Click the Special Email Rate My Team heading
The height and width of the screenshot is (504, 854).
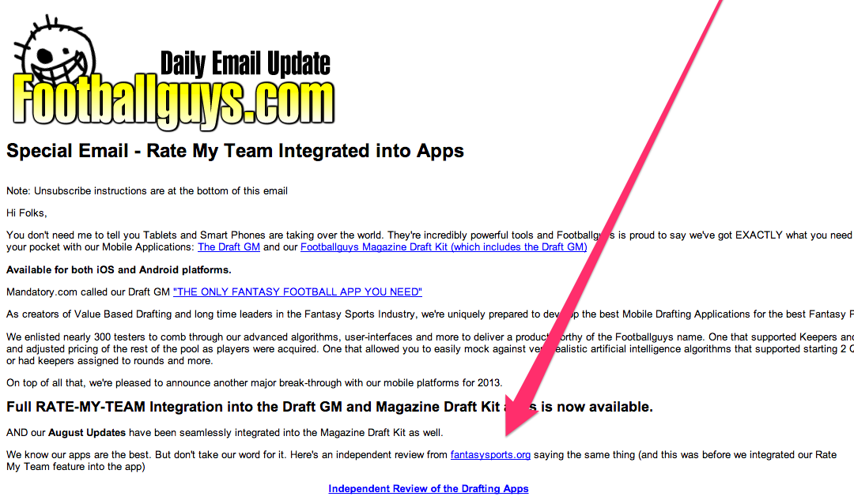point(236,151)
